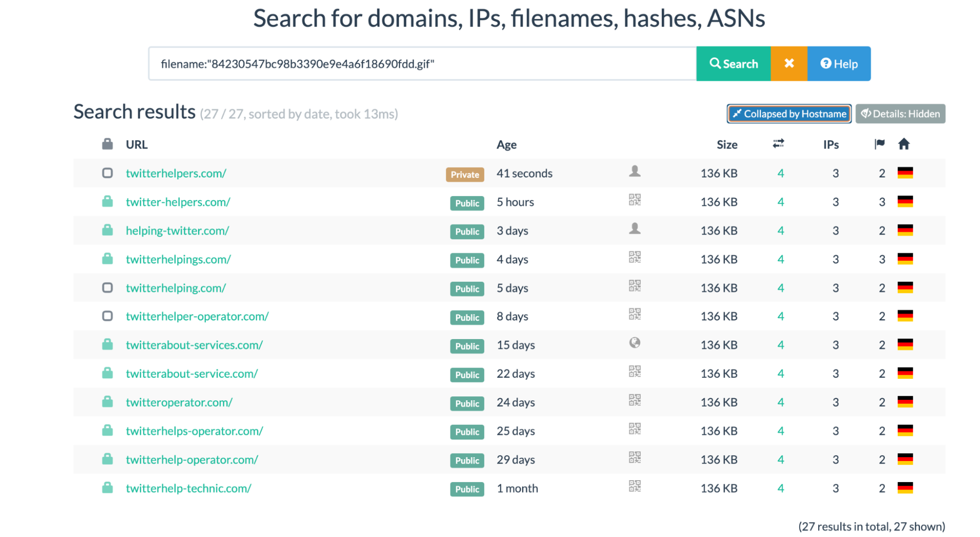Image resolution: width=980 pixels, height=537 pixels.
Task: Open the QR code icon on twitterhelpings.com row
Action: [635, 257]
